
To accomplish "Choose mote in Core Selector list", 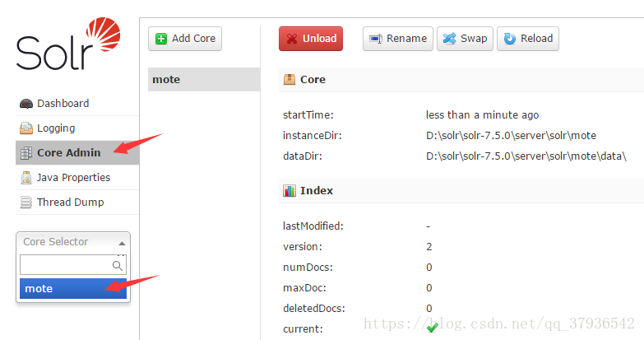I will [73, 288].
